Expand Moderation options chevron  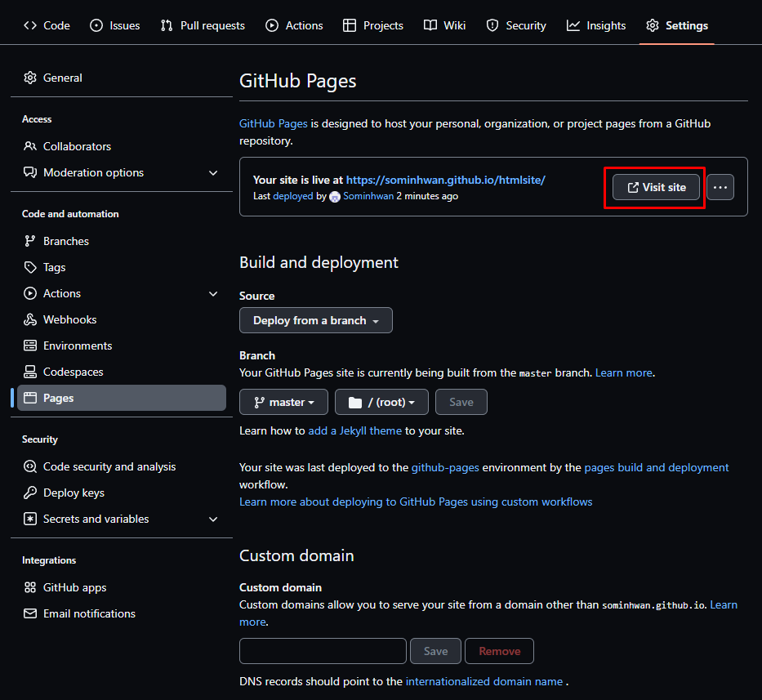pos(213,173)
